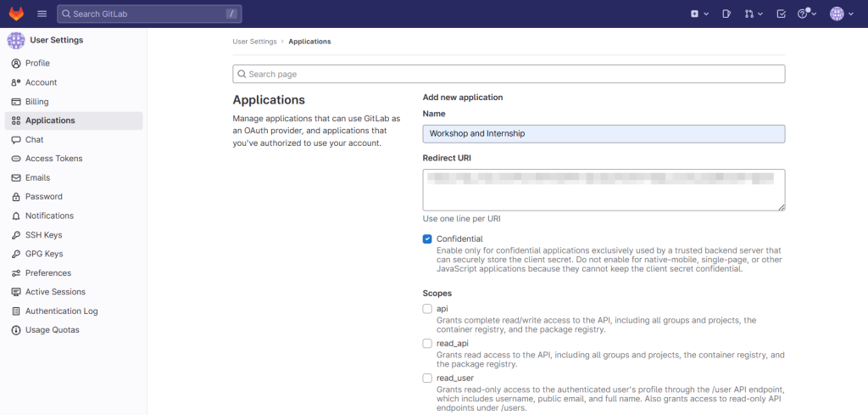
Task: Uncheck the Confidential checkbox
Action: tap(427, 239)
